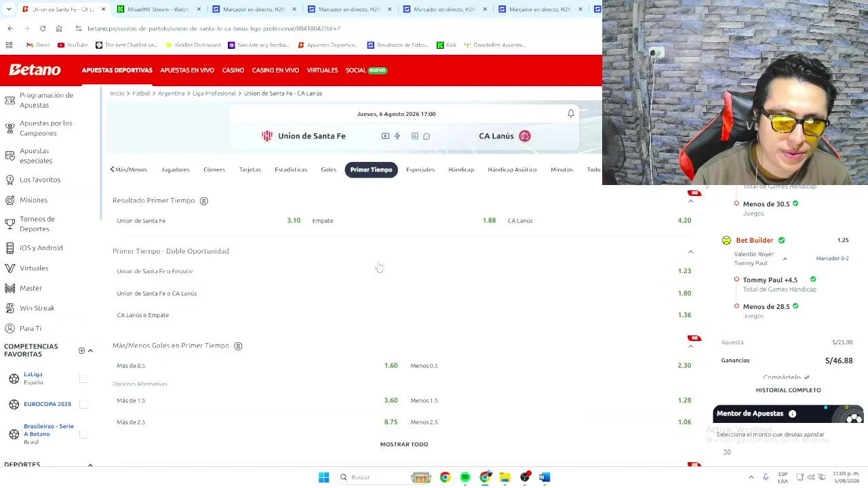Tick the EUROCOPA 2028 favorite checkbox
Viewport: 868px width, 488px height.
[83, 404]
